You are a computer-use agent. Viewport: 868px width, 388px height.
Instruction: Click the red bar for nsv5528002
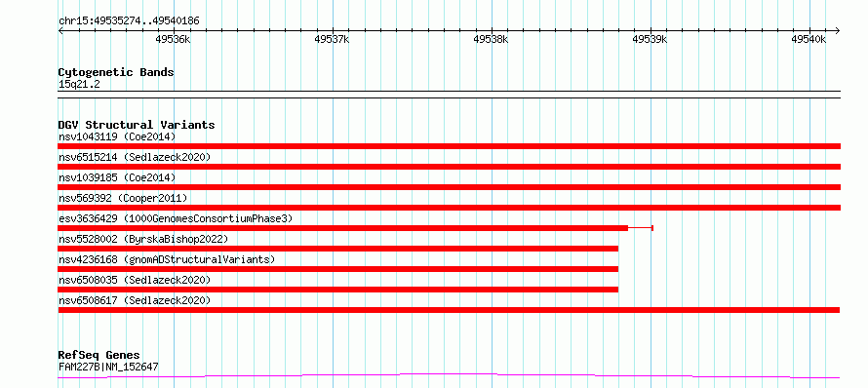pos(338,249)
